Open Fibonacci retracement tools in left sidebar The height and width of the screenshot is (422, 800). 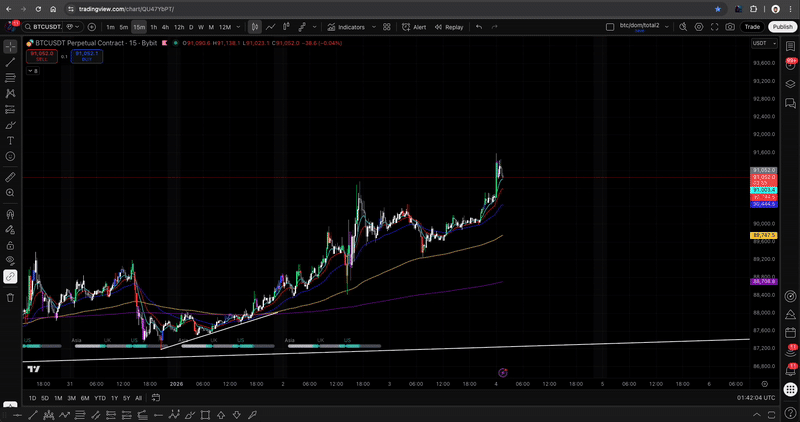pyautogui.click(x=10, y=78)
